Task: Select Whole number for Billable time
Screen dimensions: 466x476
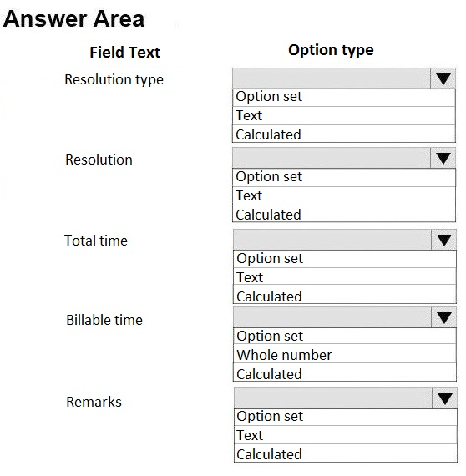Action: pyautogui.click(x=345, y=354)
